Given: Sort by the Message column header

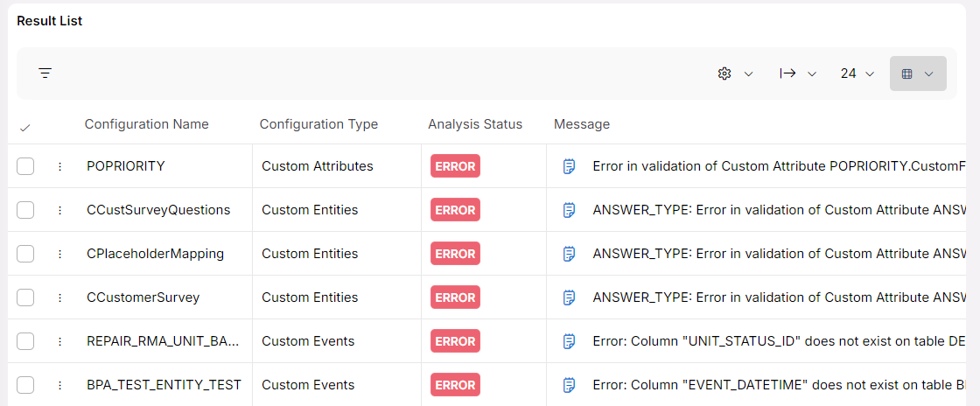Looking at the screenshot, I should click(x=582, y=124).
